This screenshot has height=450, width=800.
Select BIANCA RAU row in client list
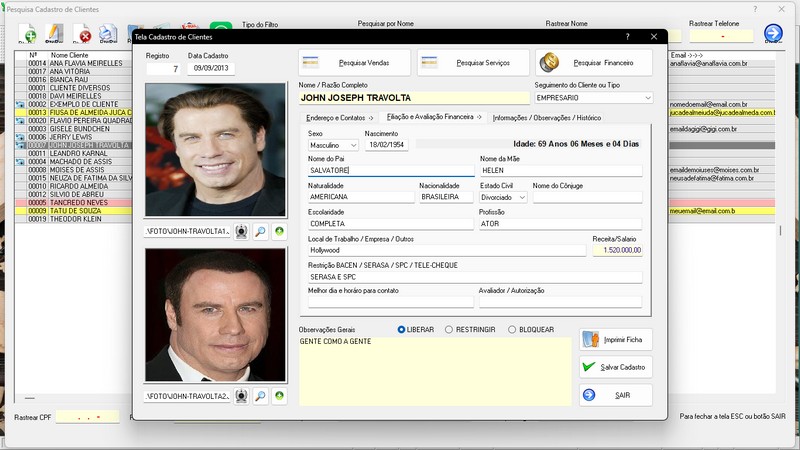(x=74, y=80)
